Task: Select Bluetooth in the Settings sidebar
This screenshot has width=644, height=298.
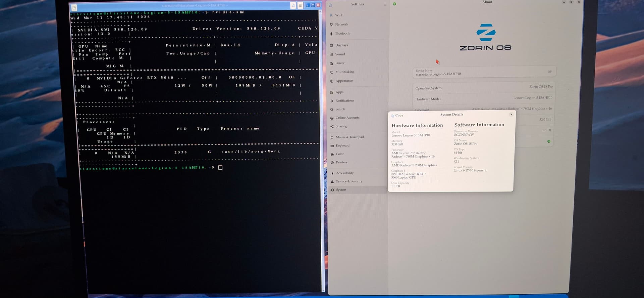Action: (x=357, y=33)
